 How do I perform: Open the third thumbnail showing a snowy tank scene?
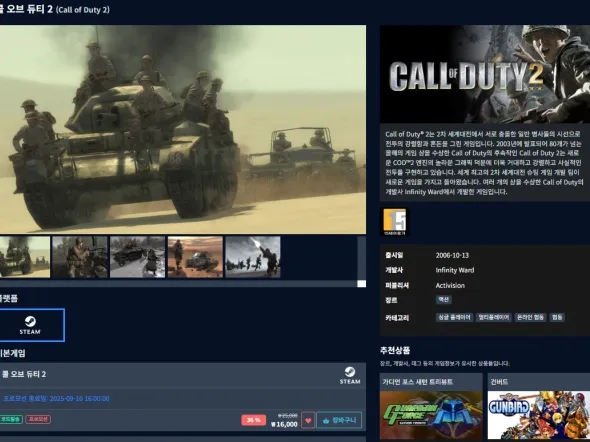(137, 257)
